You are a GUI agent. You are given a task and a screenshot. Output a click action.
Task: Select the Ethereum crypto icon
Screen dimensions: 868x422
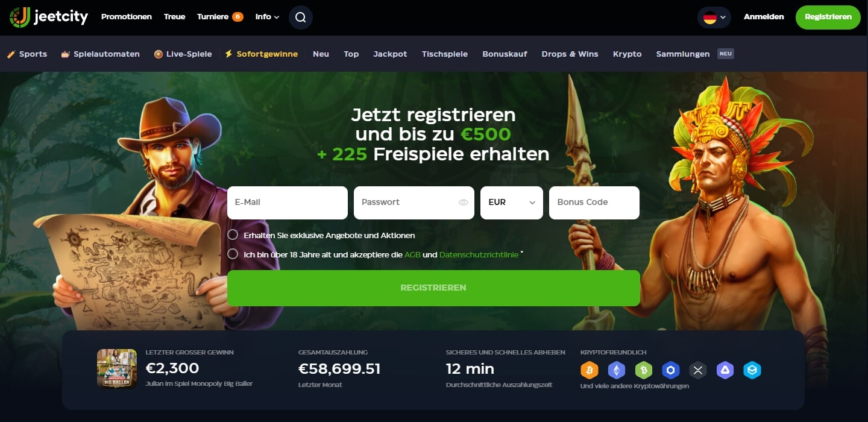pyautogui.click(x=617, y=370)
